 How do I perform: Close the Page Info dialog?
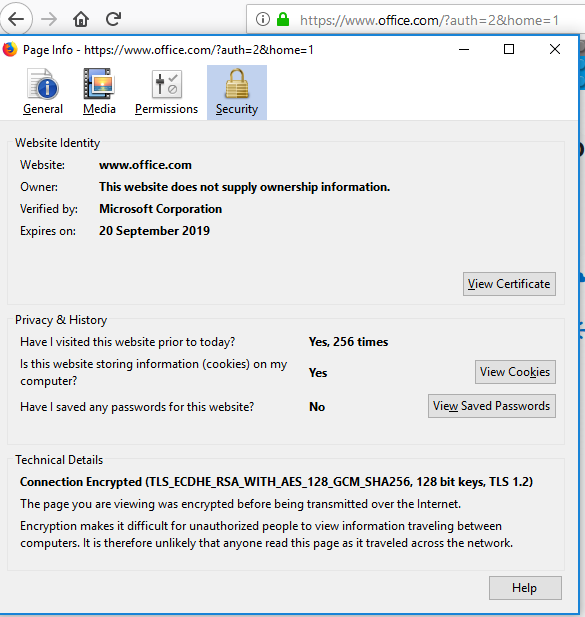coord(555,49)
